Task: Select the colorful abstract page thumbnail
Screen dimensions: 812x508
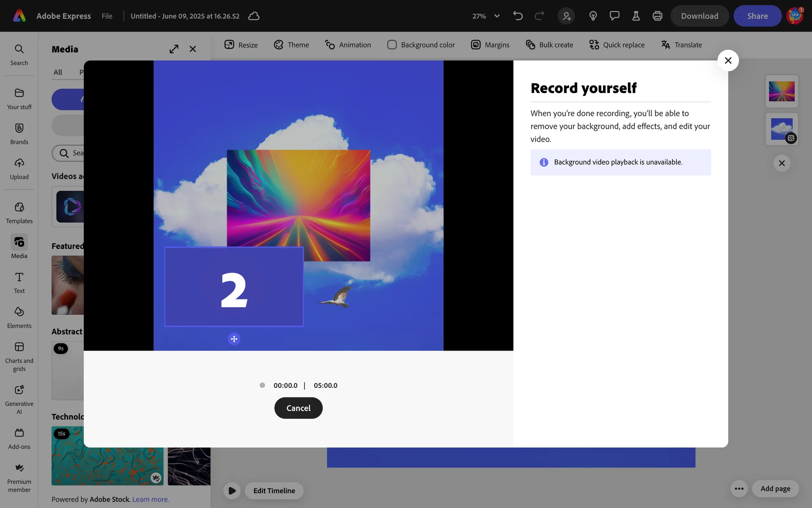Action: click(x=781, y=91)
